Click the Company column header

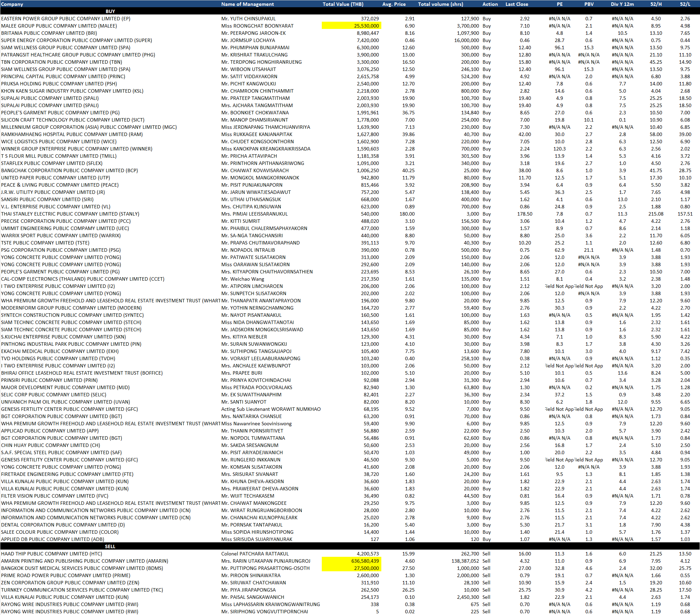(12, 4)
